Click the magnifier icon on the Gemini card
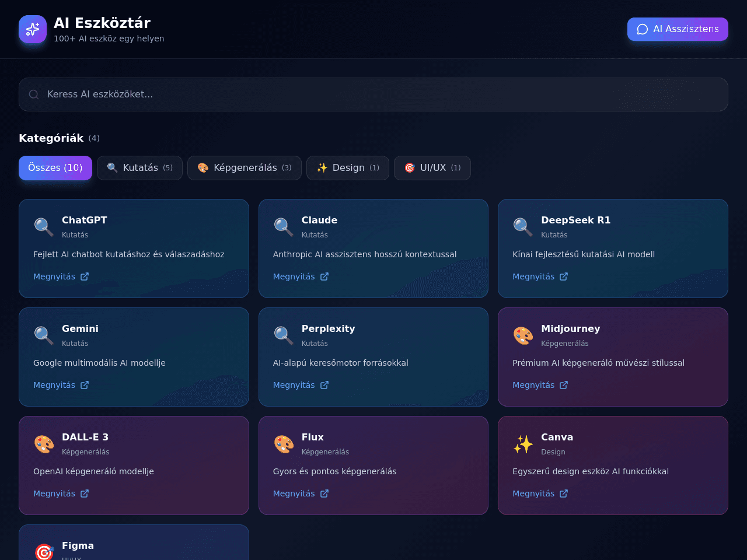Image resolution: width=747 pixels, height=560 pixels. click(x=44, y=335)
